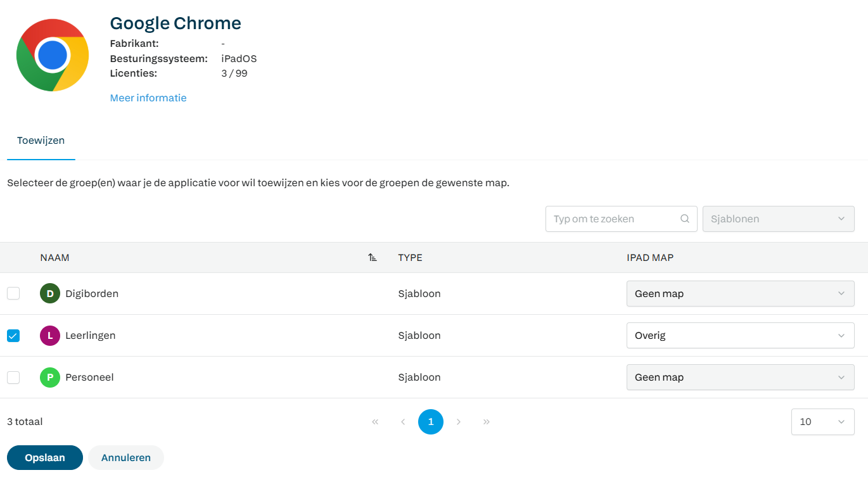Screen dimensions: 868x482
Task: Go to the first page arrow
Action: 375,422
